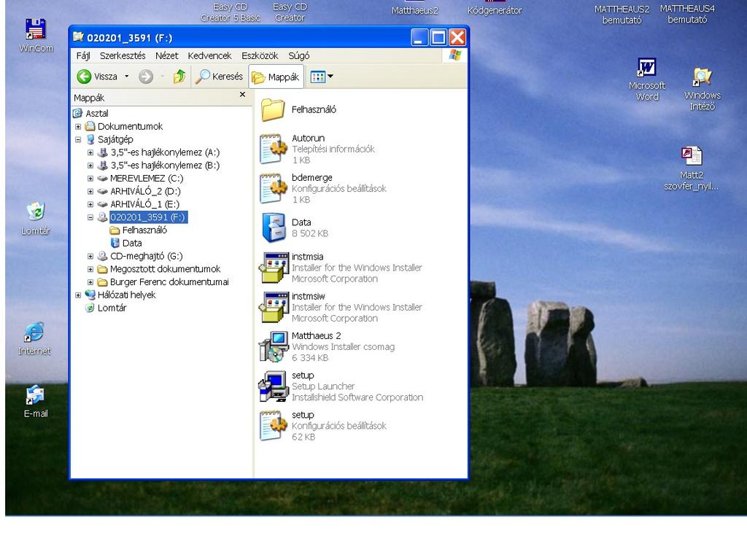Open the Súgó menu
Viewport: 747px width, 560px height.
[x=298, y=55]
